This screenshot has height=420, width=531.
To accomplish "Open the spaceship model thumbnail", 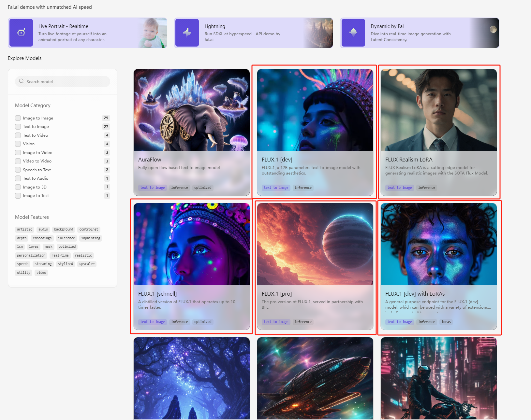I will (315, 378).
